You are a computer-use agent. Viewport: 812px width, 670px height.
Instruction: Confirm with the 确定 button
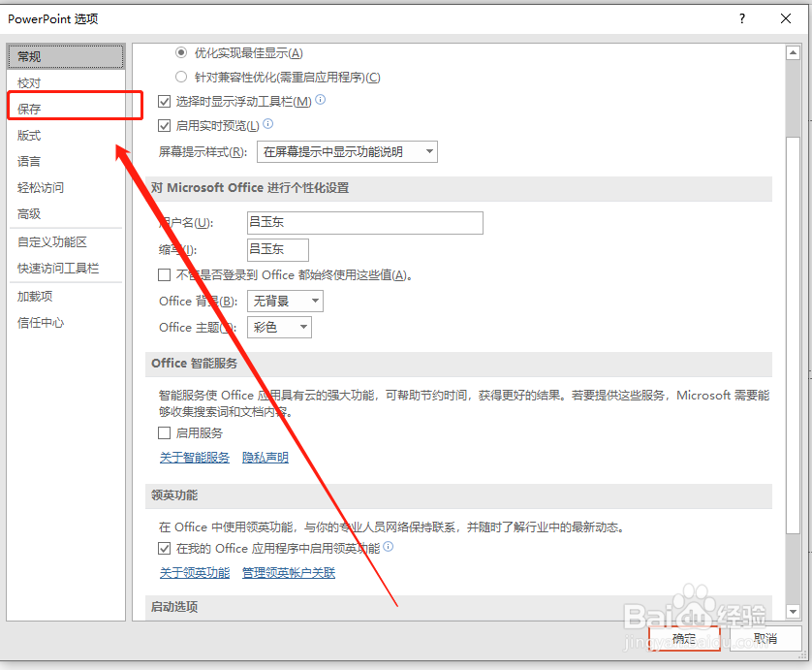684,638
